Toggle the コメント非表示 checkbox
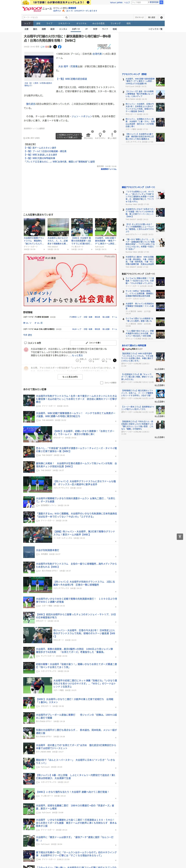 (x=102, y=383)
